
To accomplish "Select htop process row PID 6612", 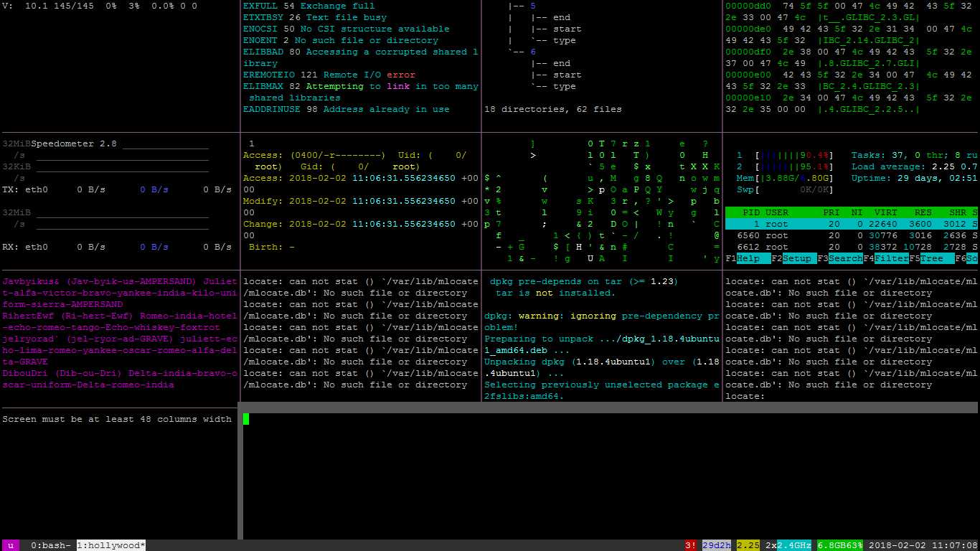I will coord(852,247).
